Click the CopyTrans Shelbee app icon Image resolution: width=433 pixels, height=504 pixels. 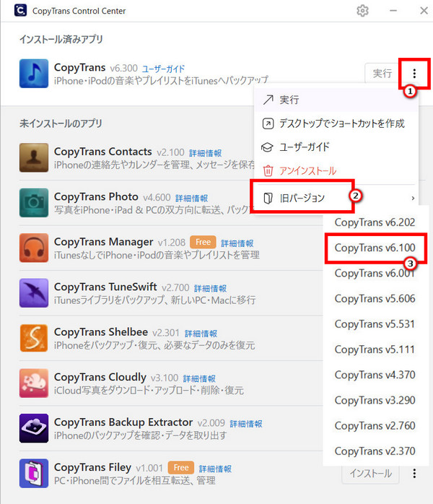tap(34, 338)
